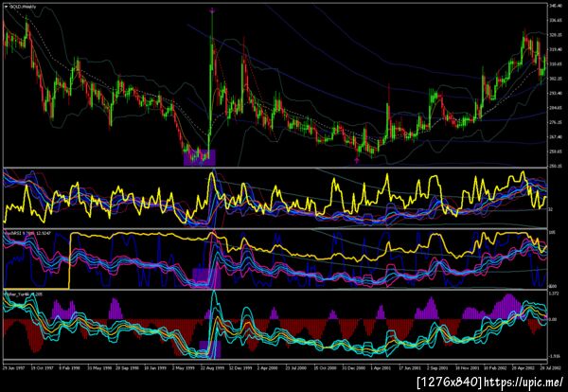Click the '2 Apr 2000' date label
This screenshot has width=568, height=392.
[x=270, y=367]
